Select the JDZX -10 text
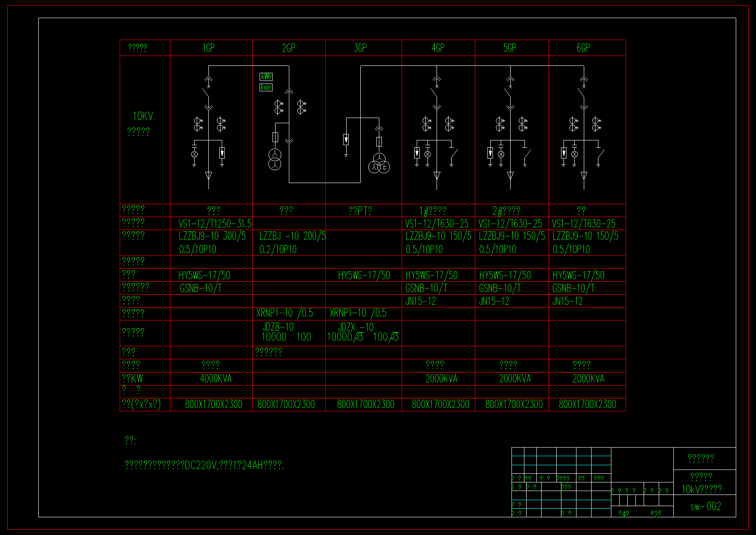The width and height of the screenshot is (756, 535). [x=356, y=327]
